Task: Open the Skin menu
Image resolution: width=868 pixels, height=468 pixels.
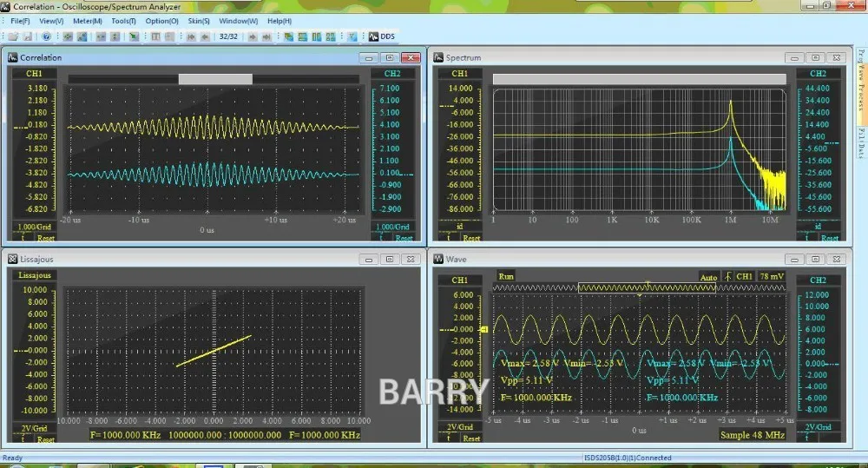Action: pyautogui.click(x=198, y=21)
